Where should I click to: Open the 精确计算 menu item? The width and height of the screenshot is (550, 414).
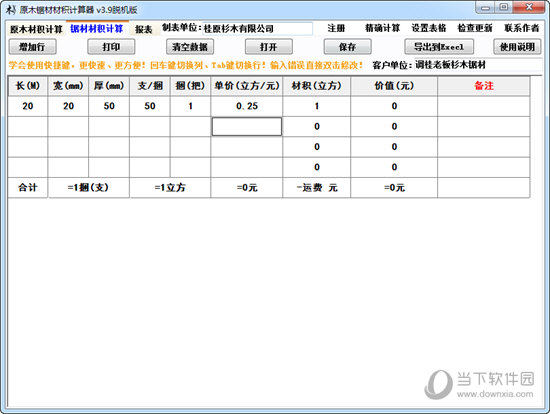pos(383,28)
